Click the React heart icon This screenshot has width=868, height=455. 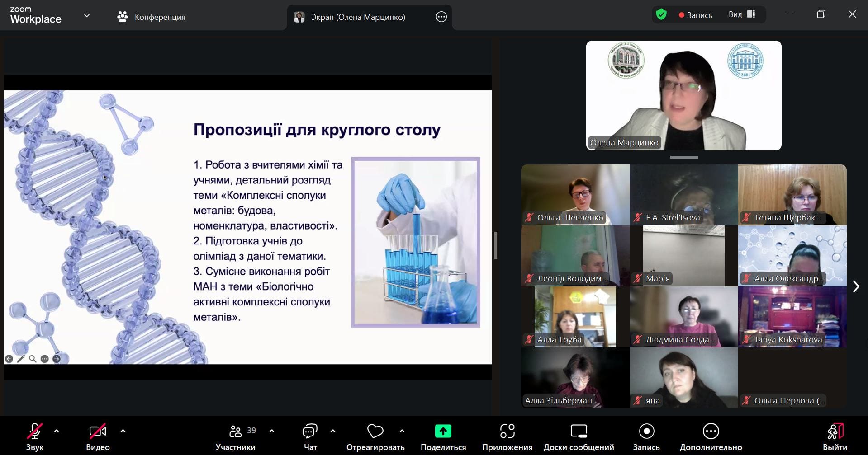[375, 432]
